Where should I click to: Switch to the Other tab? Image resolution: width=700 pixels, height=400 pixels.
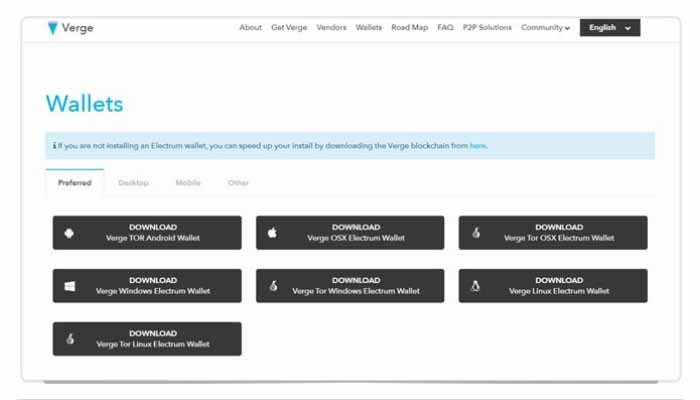(238, 183)
